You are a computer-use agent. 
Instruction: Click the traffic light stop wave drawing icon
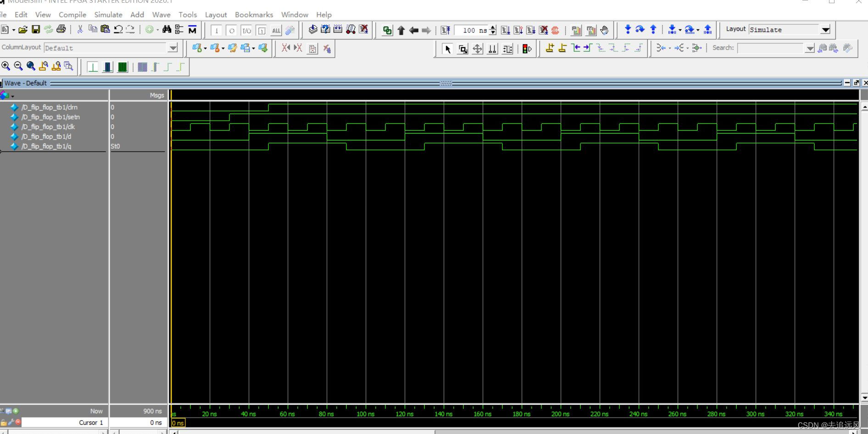tap(527, 49)
